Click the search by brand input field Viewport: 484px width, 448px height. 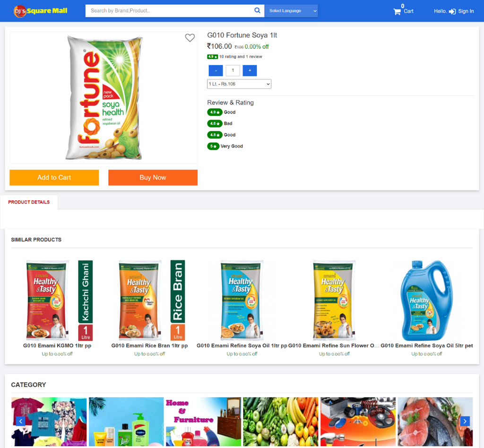170,11
